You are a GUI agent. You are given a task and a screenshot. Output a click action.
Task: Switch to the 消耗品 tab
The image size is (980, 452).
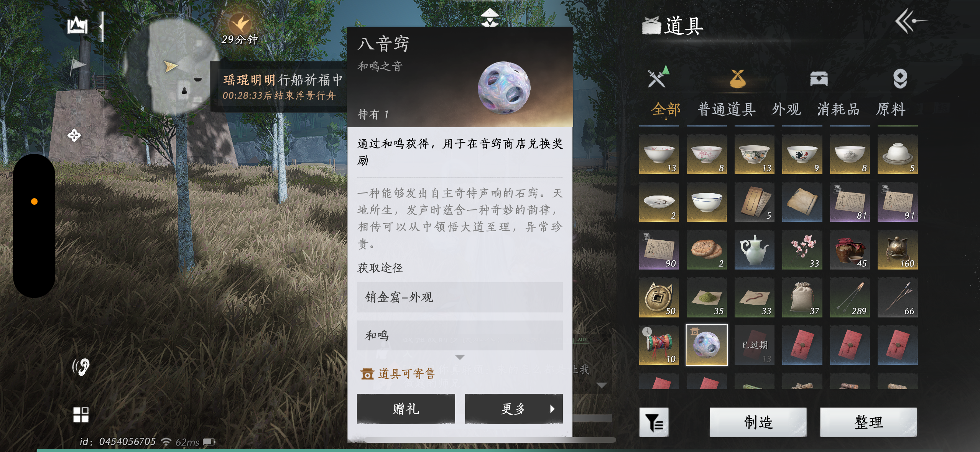coord(838,110)
